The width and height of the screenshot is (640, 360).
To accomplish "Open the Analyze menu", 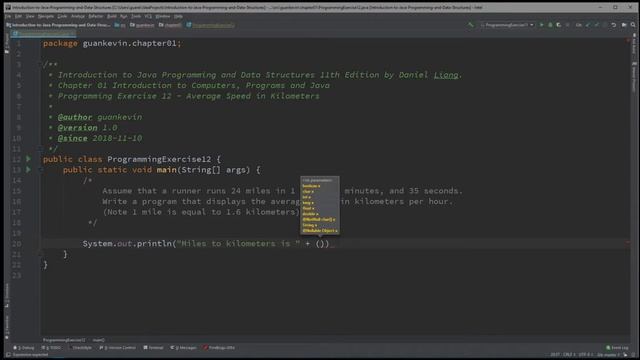I will 78,16.
